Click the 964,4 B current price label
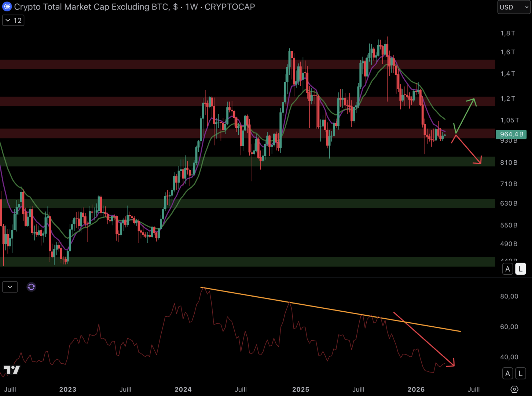 (511, 134)
